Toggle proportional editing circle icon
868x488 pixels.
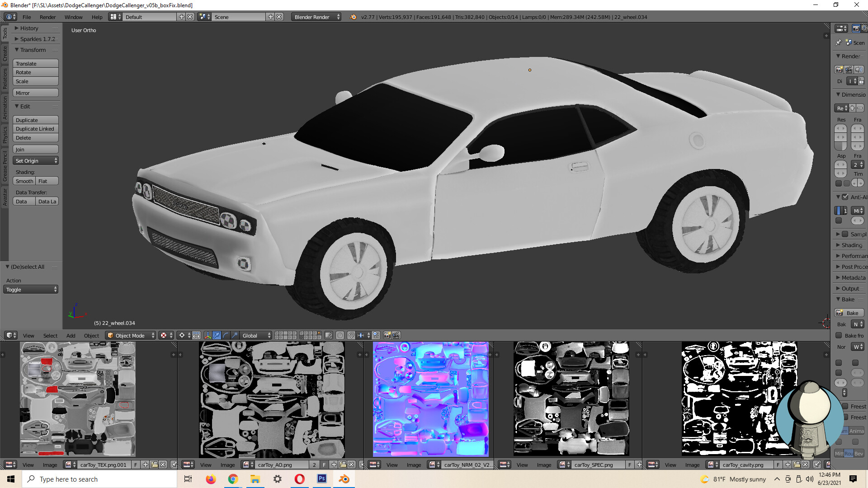pos(340,335)
